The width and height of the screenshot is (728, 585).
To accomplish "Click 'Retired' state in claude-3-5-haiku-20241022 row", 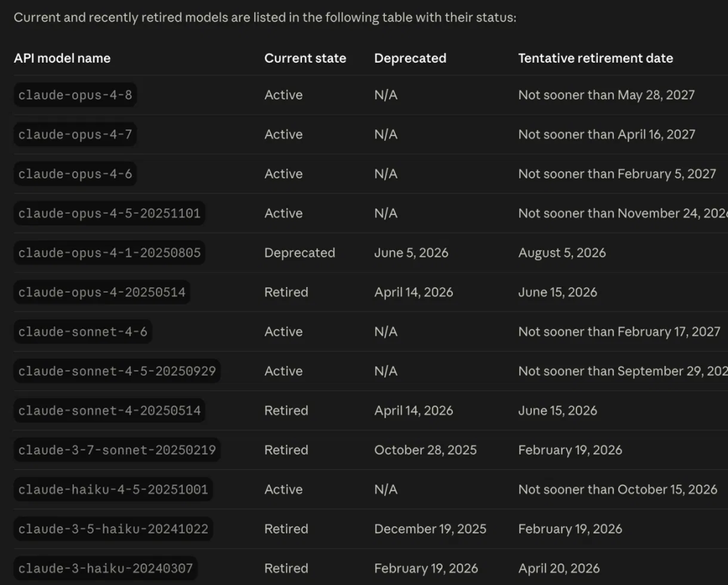I will pos(286,529).
